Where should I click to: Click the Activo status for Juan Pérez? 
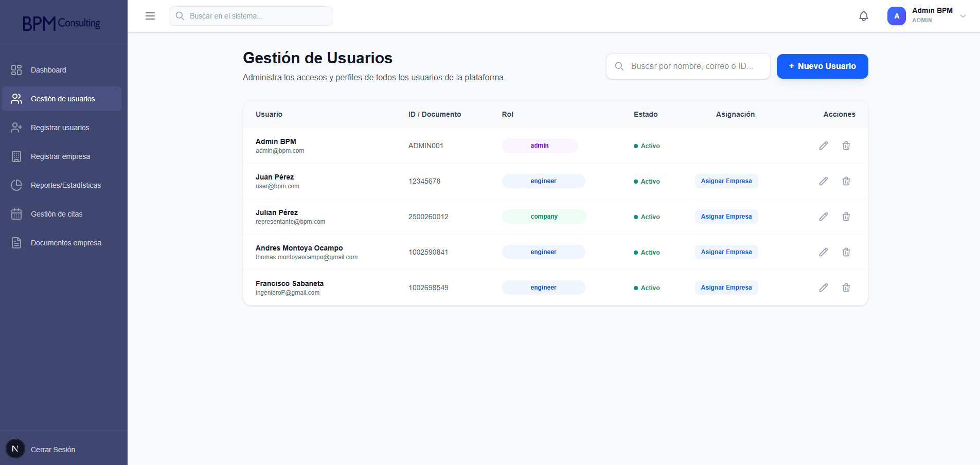(647, 181)
